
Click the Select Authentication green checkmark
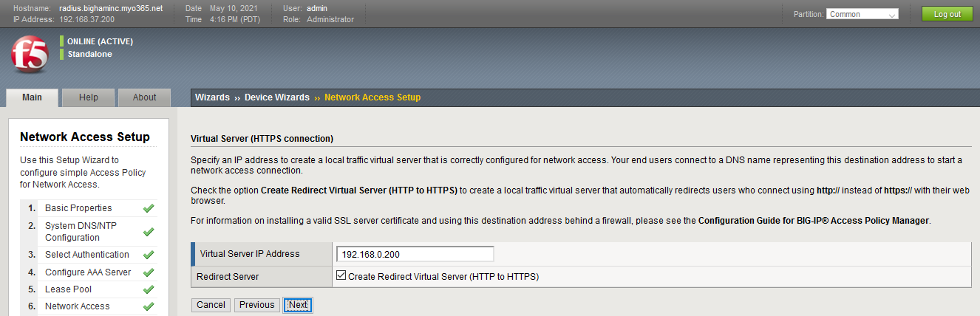point(148,255)
